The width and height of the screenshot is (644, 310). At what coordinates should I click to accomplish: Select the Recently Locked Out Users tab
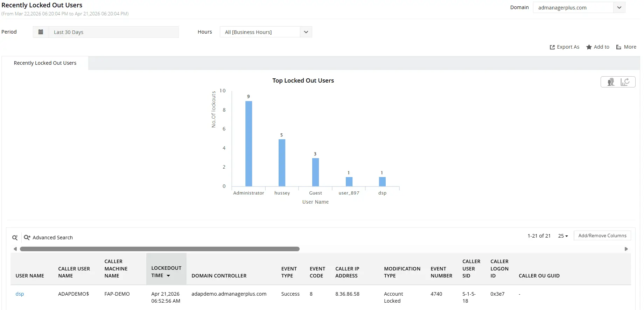pos(45,63)
